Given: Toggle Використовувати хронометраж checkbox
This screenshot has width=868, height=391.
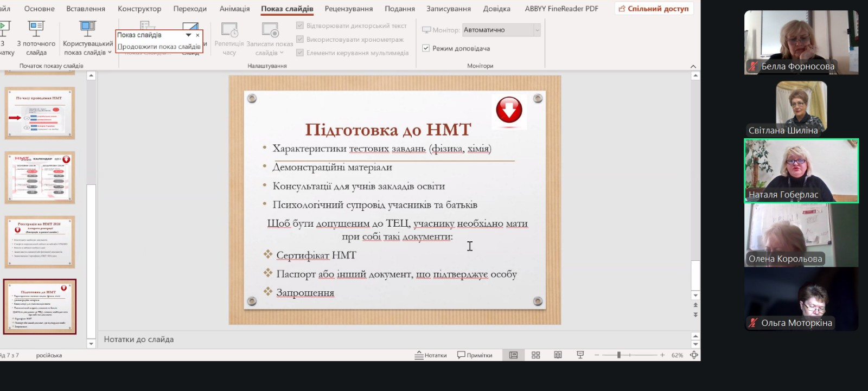Looking at the screenshot, I should [x=300, y=39].
